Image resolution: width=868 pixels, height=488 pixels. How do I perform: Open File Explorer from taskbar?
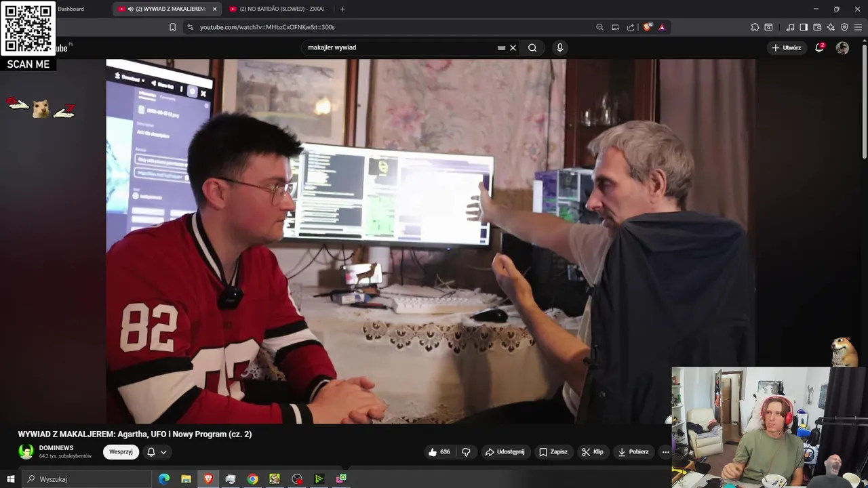point(186,479)
